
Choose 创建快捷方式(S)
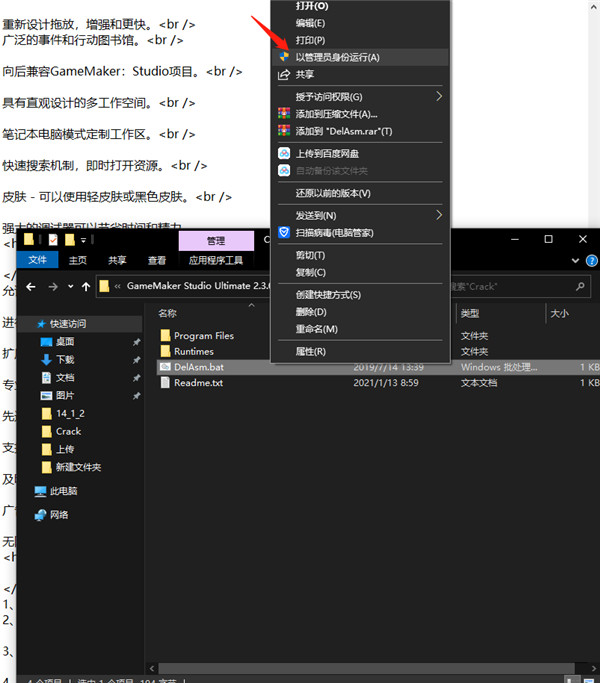(360, 295)
